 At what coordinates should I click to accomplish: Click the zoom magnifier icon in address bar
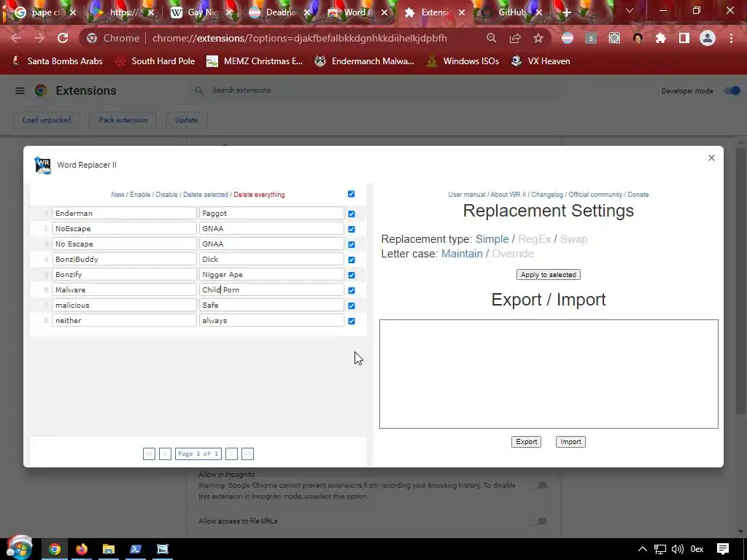point(491,38)
